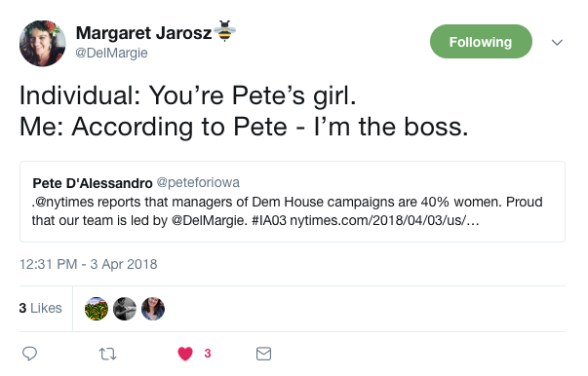Click the @peteforiowa handle

(198, 182)
